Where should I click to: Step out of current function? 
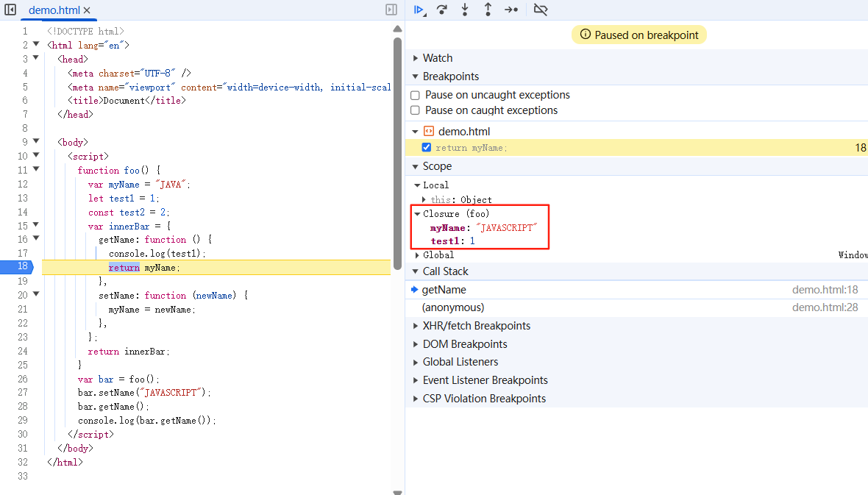click(x=488, y=10)
